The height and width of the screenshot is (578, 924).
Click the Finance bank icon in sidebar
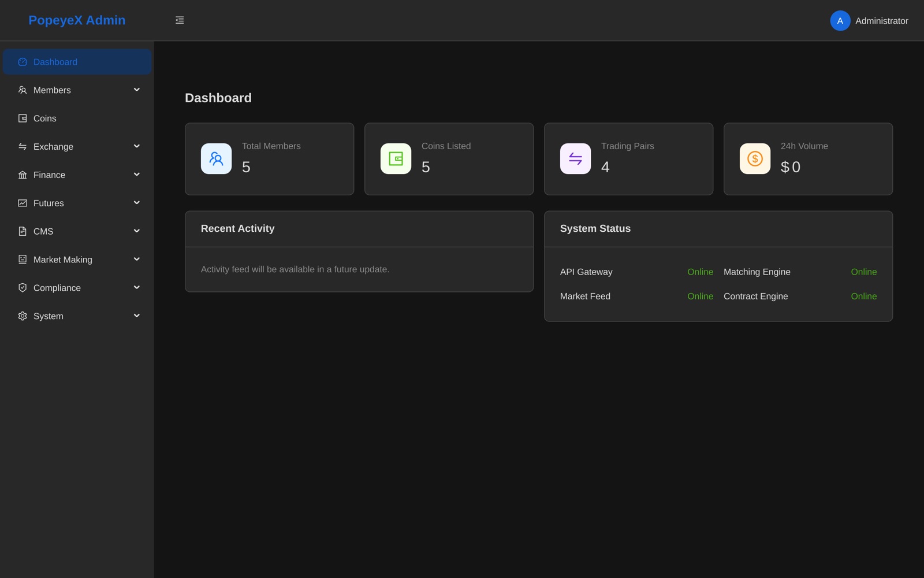point(23,175)
